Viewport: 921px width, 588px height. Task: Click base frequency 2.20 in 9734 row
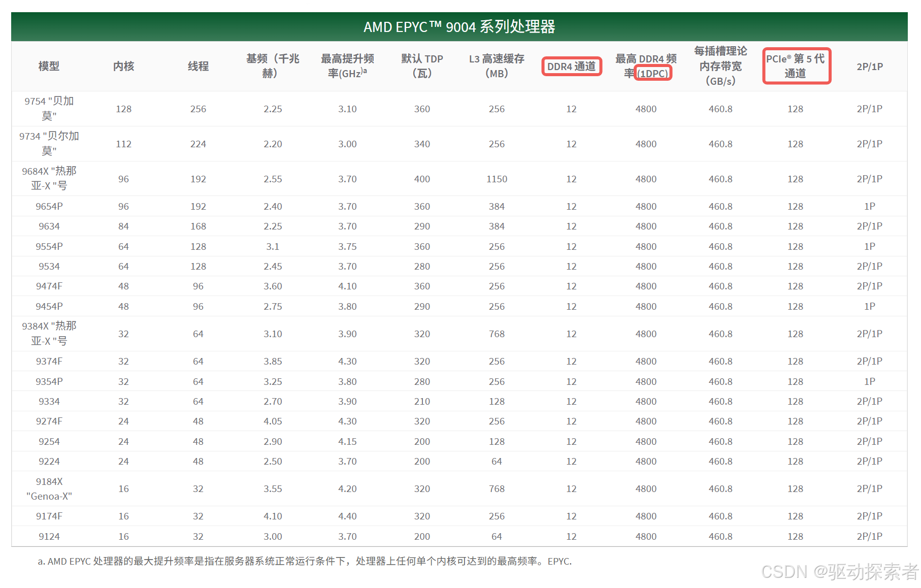(273, 144)
